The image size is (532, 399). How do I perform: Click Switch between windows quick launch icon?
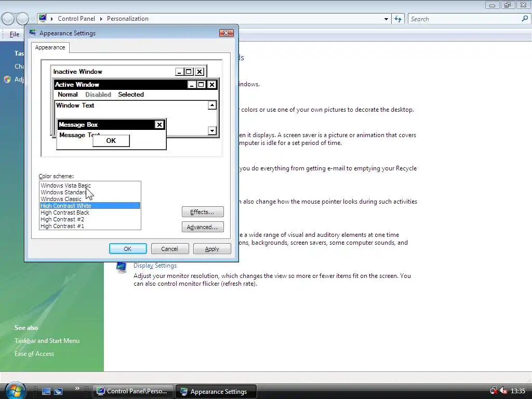pos(58,391)
